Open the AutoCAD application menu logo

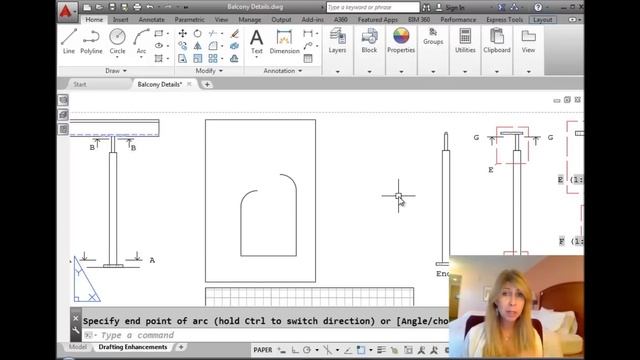(x=66, y=11)
